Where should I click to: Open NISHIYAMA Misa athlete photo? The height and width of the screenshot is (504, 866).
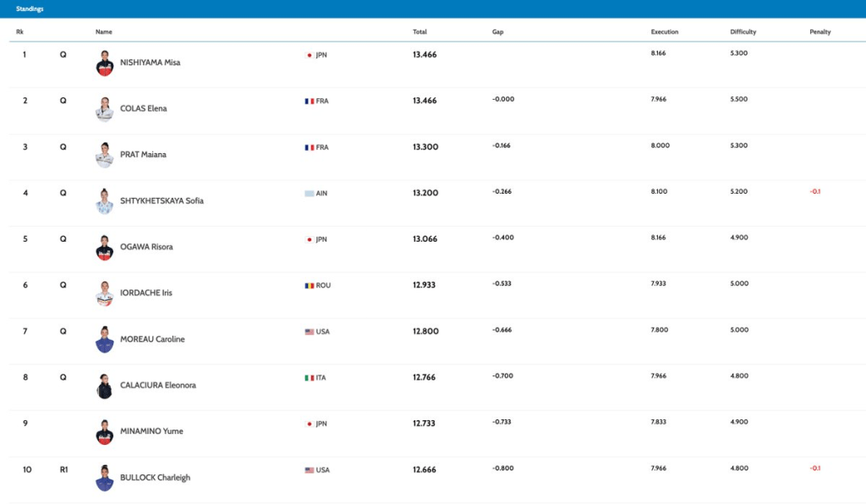tap(104, 63)
